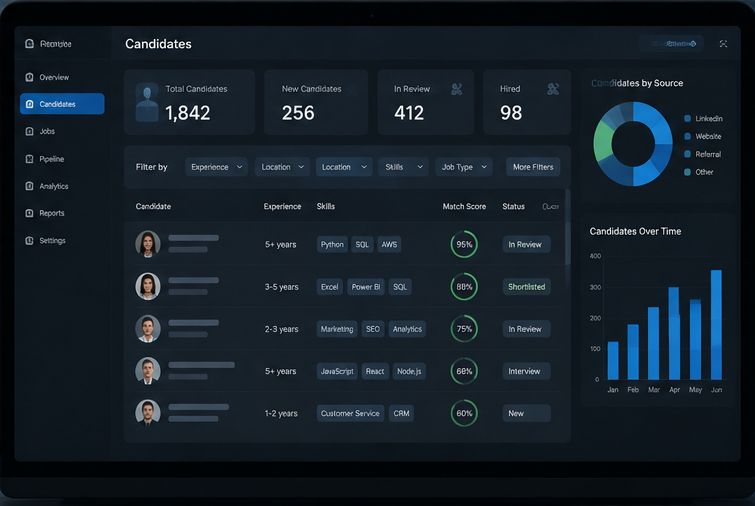The height and width of the screenshot is (506, 755).
Task: Click the Power BI skill tag
Action: (366, 287)
